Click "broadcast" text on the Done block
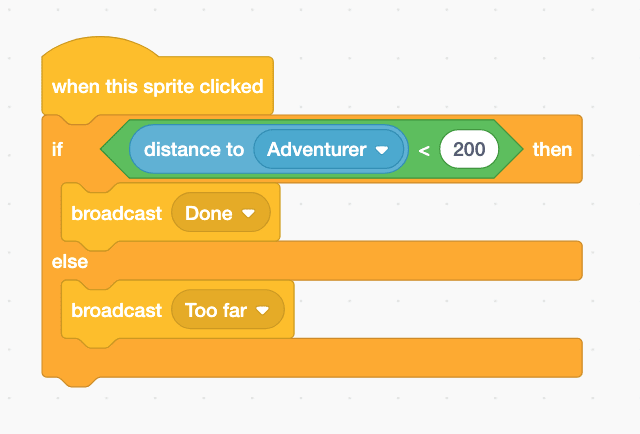Viewport: 640px width, 434px height. coord(116,214)
